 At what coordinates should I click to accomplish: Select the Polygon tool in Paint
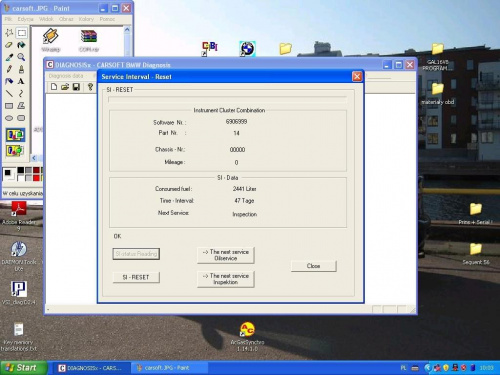[x=21, y=106]
